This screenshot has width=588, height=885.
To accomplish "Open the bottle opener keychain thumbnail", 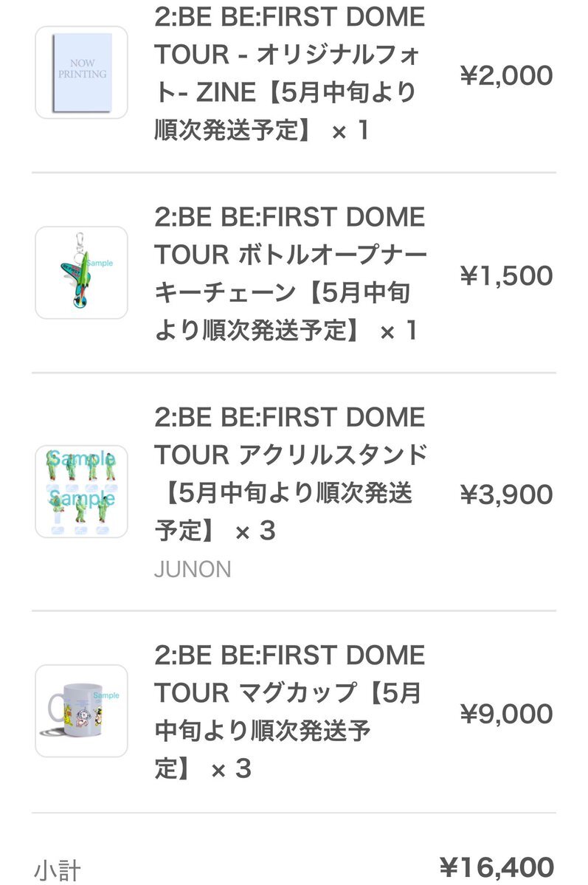I will (x=81, y=272).
